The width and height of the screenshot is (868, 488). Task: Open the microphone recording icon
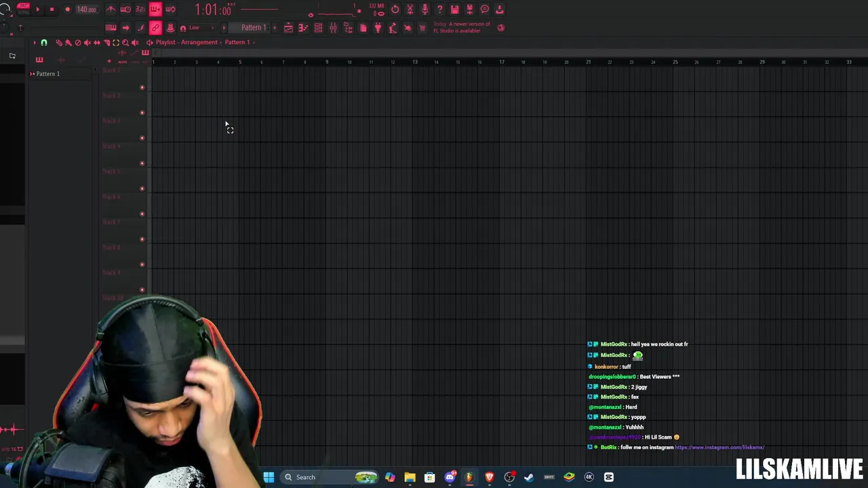425,9
